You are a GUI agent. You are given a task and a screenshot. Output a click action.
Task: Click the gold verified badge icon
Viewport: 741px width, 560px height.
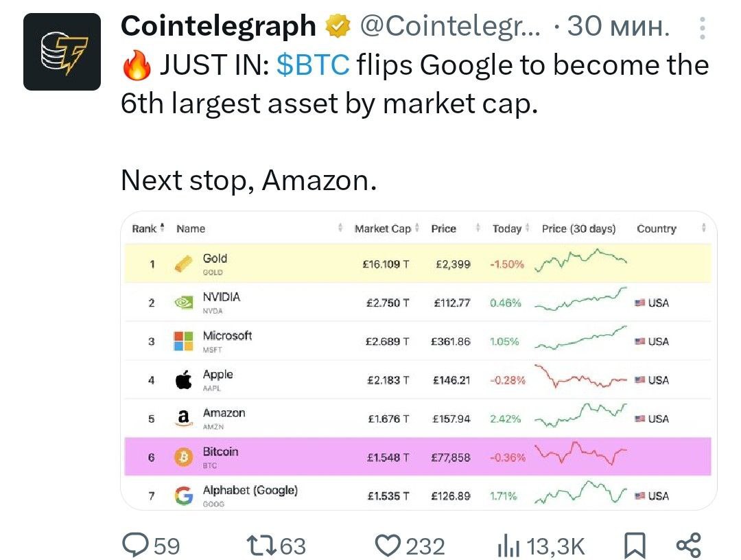(x=338, y=26)
